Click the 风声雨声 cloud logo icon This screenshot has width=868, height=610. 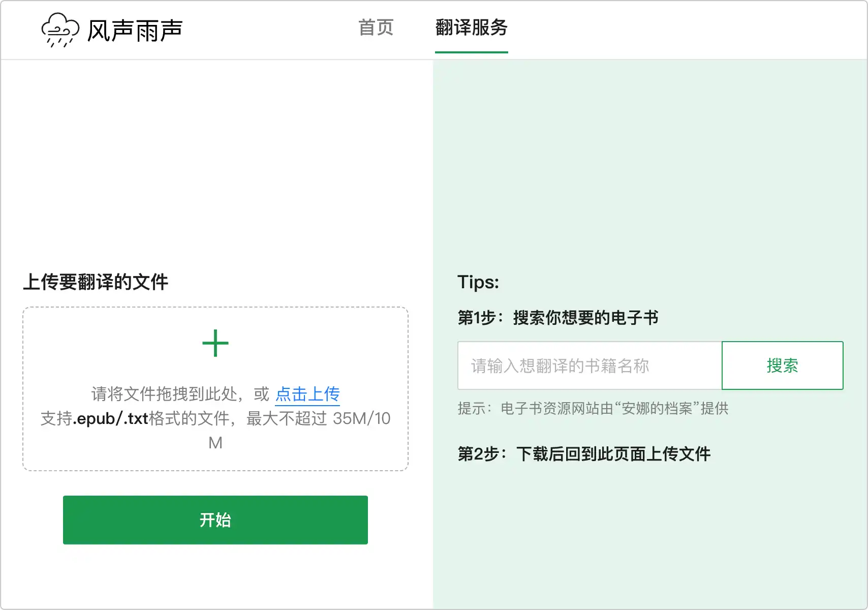60,30
